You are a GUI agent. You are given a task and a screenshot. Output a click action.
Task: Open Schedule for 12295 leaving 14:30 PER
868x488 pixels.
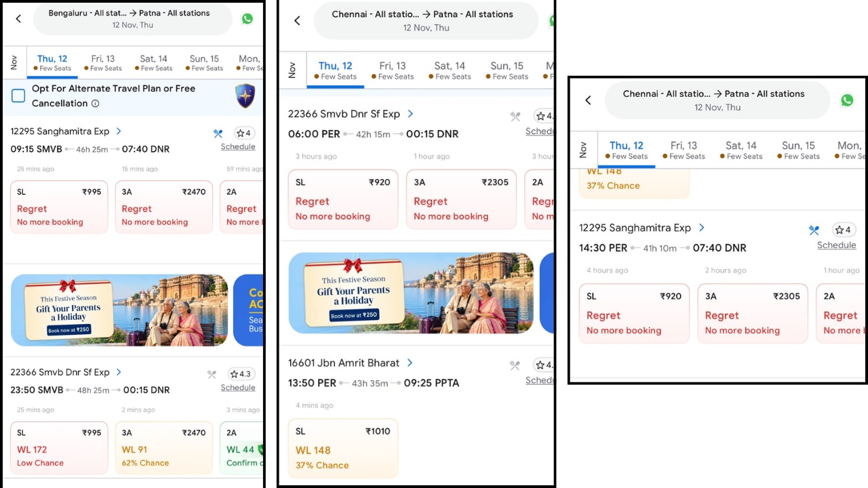click(836, 245)
